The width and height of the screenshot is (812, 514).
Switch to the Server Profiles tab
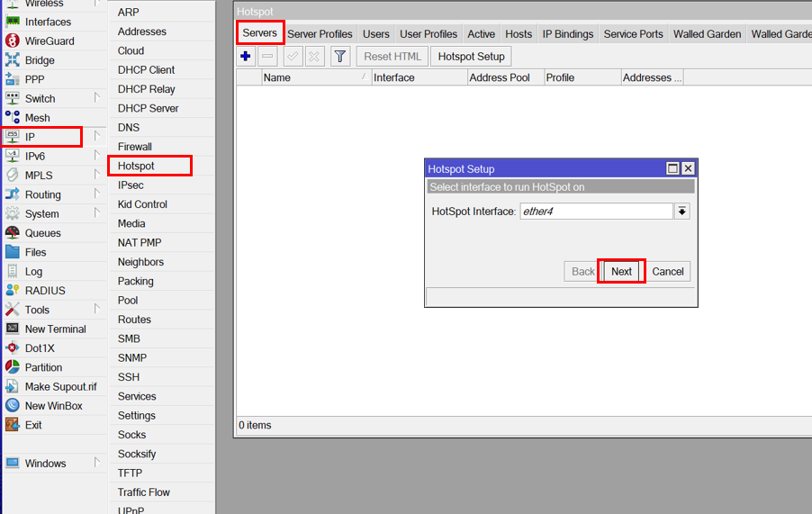tap(320, 34)
